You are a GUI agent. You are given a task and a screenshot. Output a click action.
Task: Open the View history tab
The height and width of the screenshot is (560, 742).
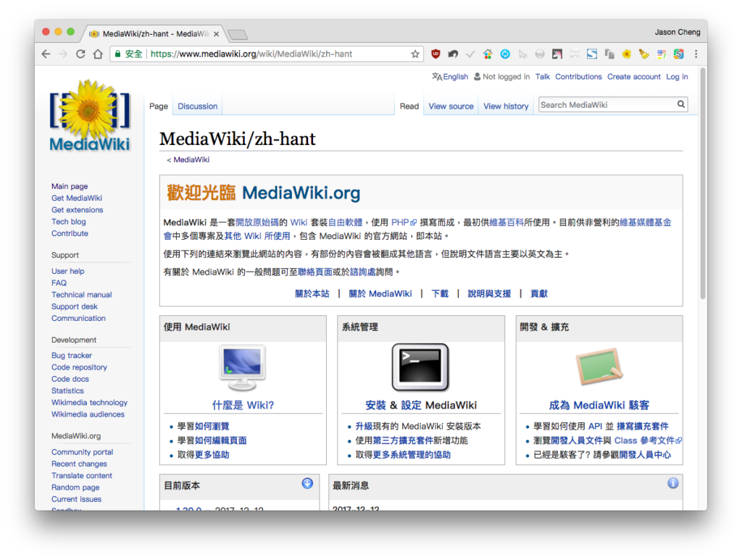point(506,106)
